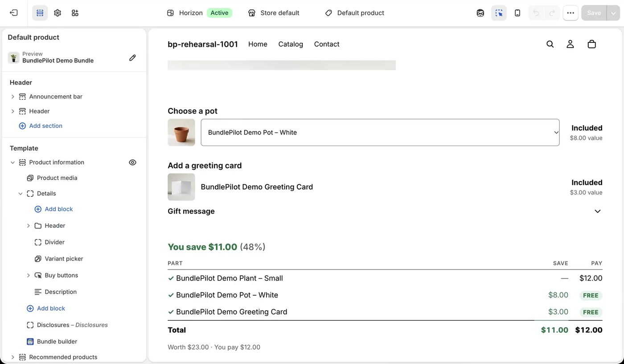Collapse the Product information section
The width and height of the screenshot is (624, 364).
click(x=12, y=163)
